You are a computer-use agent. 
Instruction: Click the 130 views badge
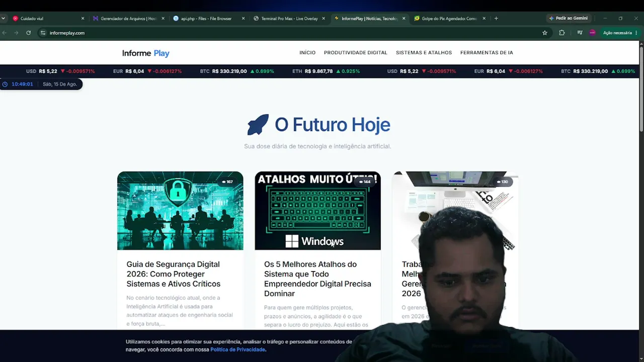point(502,182)
